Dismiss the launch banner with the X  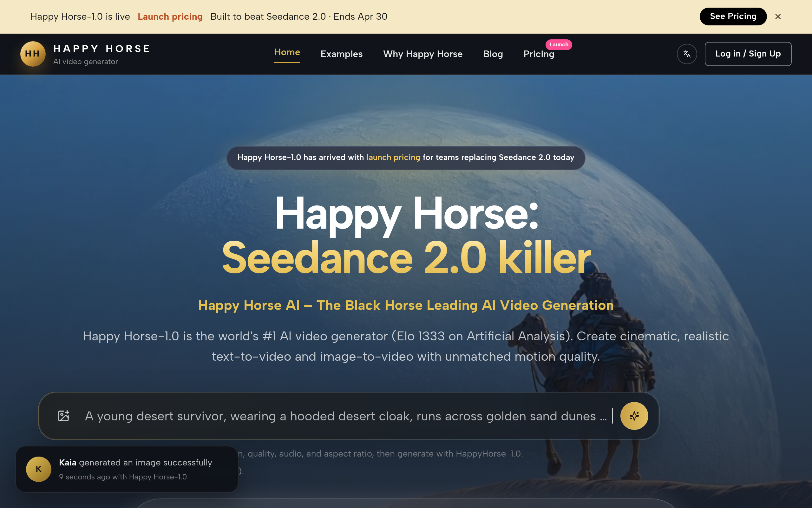(778, 17)
